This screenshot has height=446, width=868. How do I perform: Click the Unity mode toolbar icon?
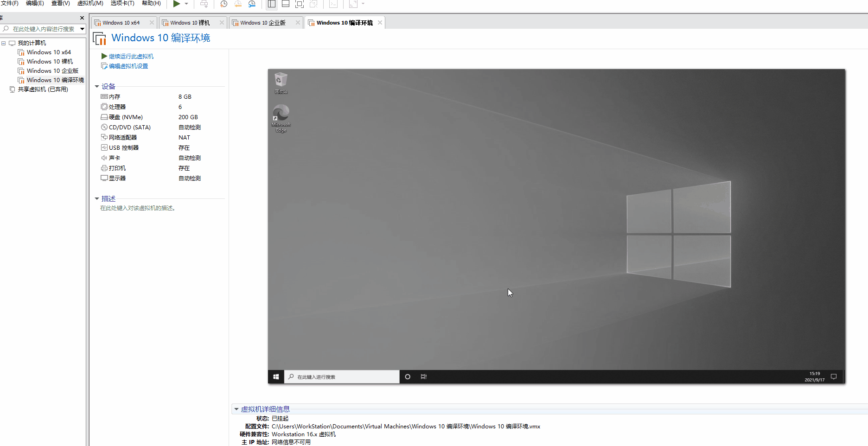click(313, 4)
